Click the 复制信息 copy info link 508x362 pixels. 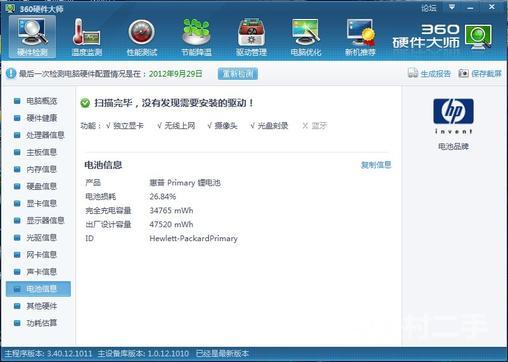click(376, 165)
